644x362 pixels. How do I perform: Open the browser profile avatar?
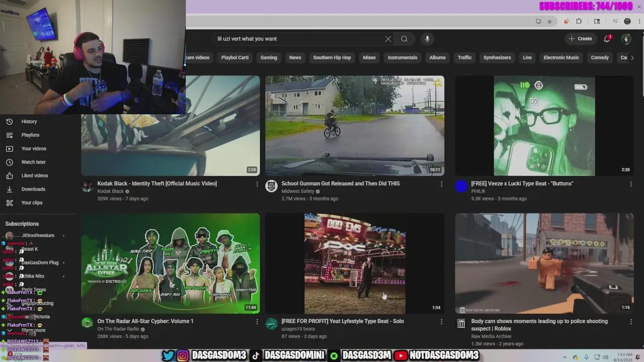(627, 21)
